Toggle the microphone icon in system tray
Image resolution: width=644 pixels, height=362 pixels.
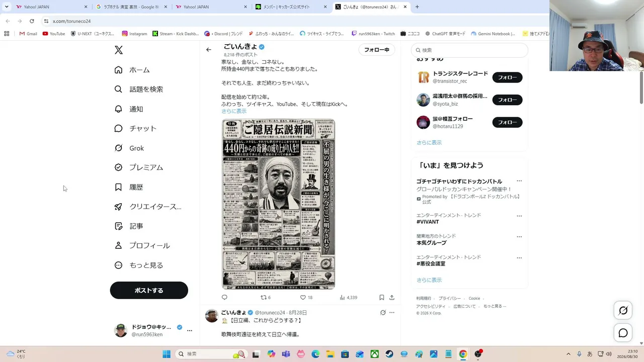point(579,354)
